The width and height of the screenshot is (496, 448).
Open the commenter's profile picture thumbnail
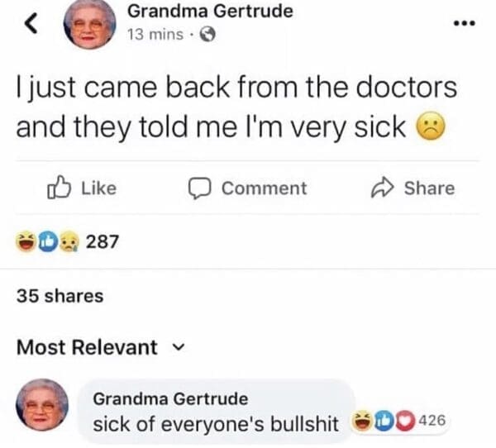pos(42,405)
